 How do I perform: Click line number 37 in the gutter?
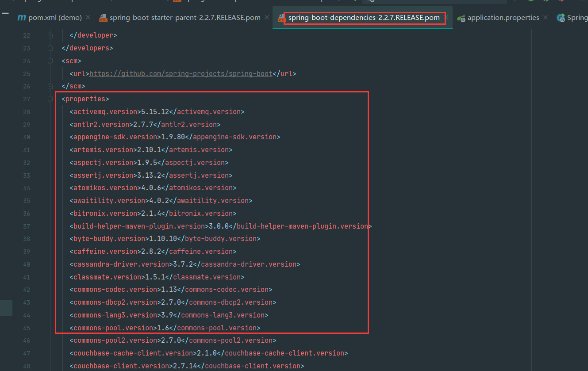pos(27,226)
